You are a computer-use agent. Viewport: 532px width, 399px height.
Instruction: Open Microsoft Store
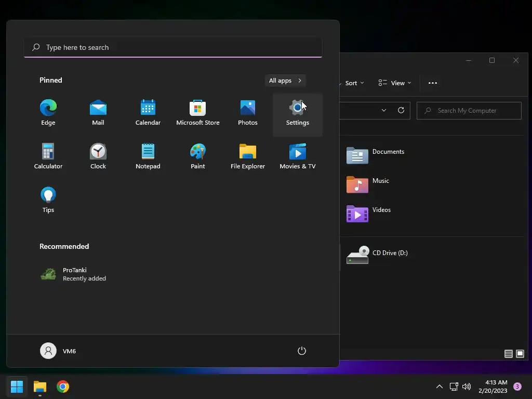point(198,113)
